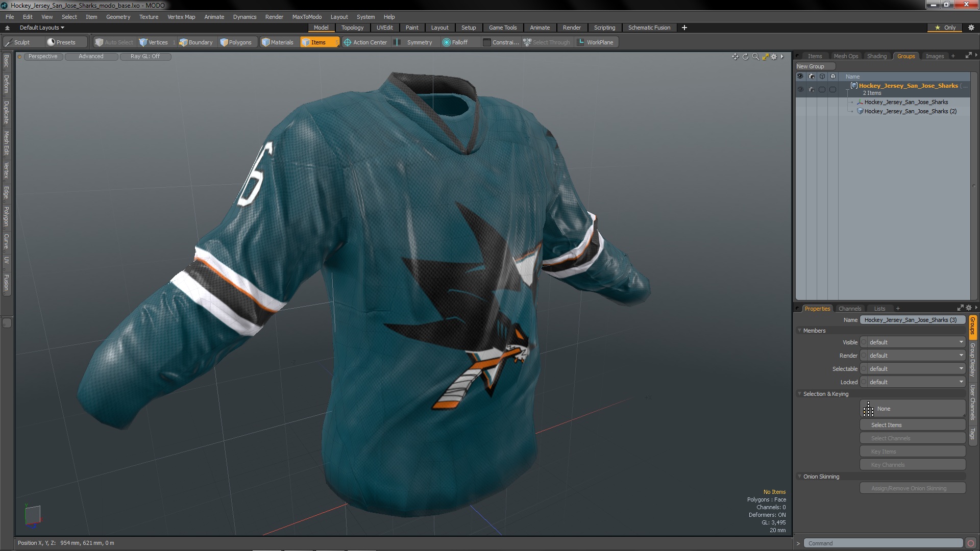The image size is (980, 551).
Task: Click the viewport zoom magnifier icon
Action: click(755, 57)
